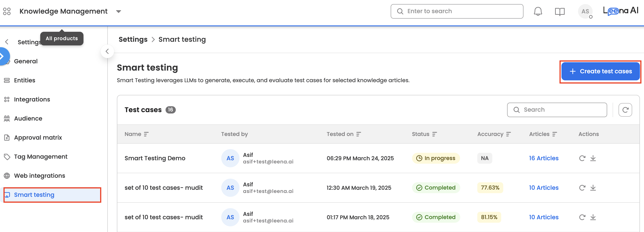
Task: Click the test cases Search field
Action: pos(560,110)
